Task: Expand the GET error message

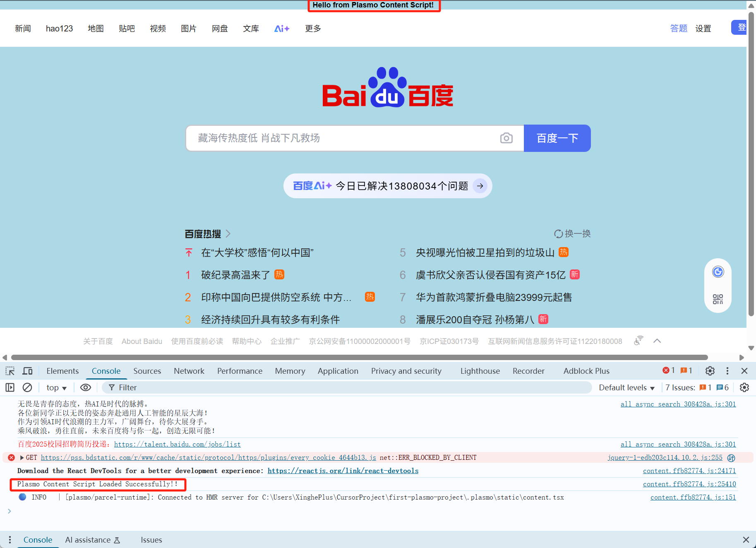Action: pos(22,457)
